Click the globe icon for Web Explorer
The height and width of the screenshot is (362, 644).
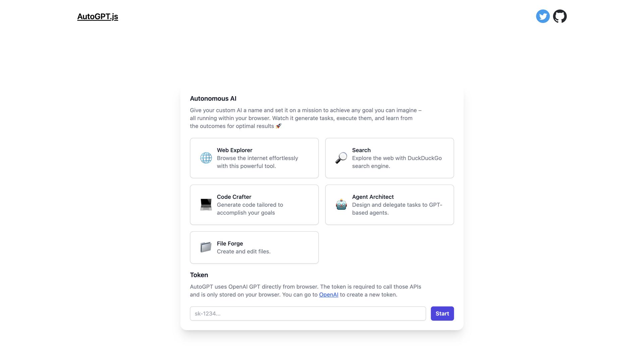pos(206,158)
